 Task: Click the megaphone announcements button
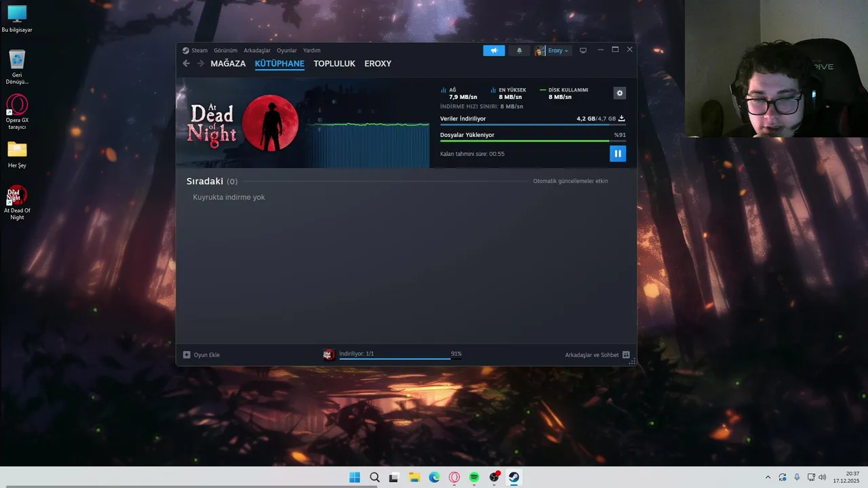click(494, 50)
